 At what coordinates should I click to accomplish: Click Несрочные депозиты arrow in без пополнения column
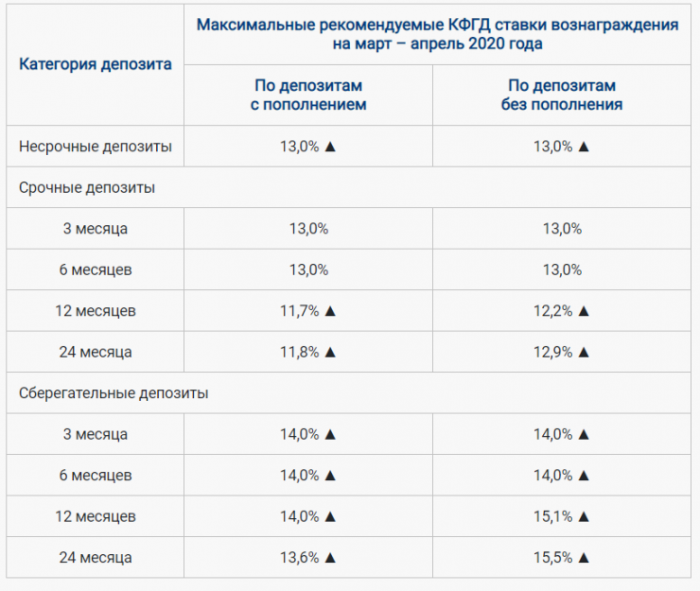[x=584, y=147]
